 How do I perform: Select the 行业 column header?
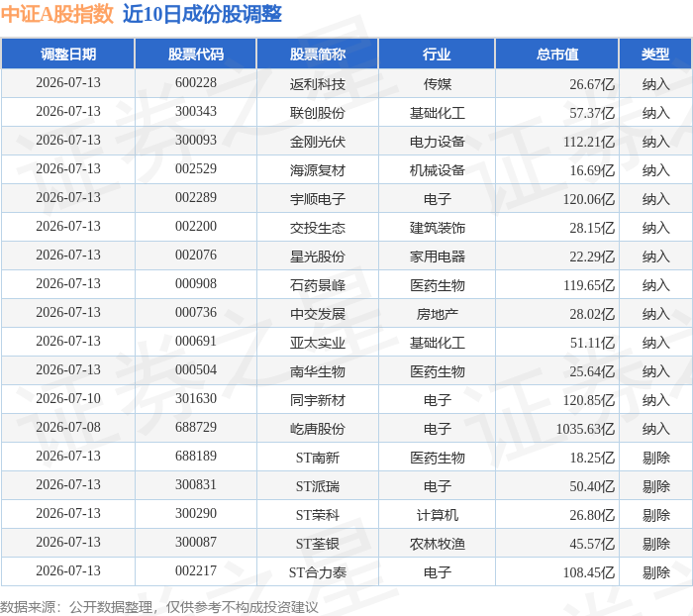(437, 53)
